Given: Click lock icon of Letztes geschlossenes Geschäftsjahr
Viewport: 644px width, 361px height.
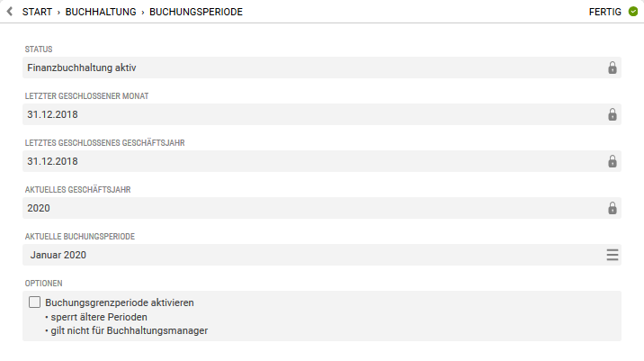Looking at the screenshot, I should pyautogui.click(x=612, y=161).
